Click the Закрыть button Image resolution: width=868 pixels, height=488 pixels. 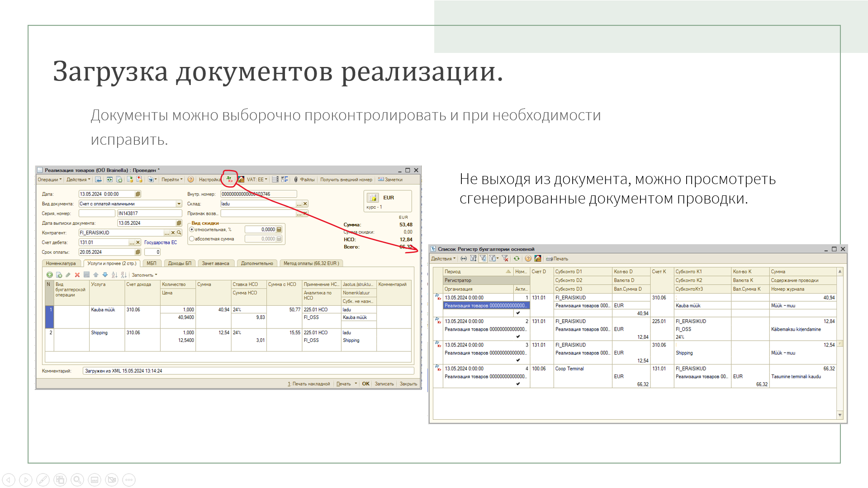click(x=408, y=384)
